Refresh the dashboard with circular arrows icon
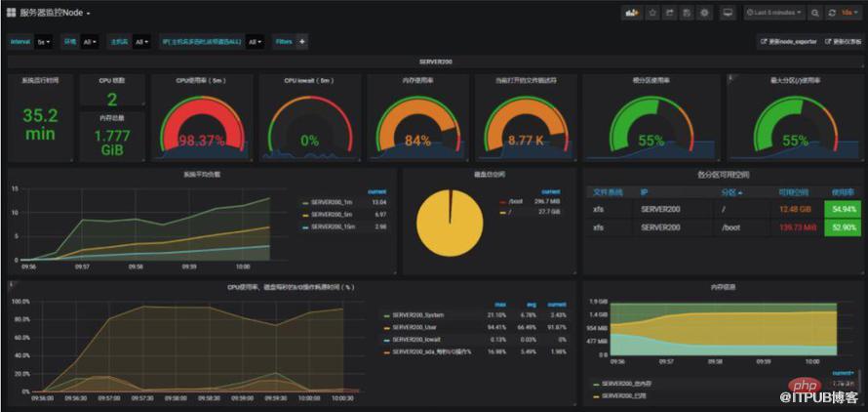868x412 pixels. coord(832,12)
